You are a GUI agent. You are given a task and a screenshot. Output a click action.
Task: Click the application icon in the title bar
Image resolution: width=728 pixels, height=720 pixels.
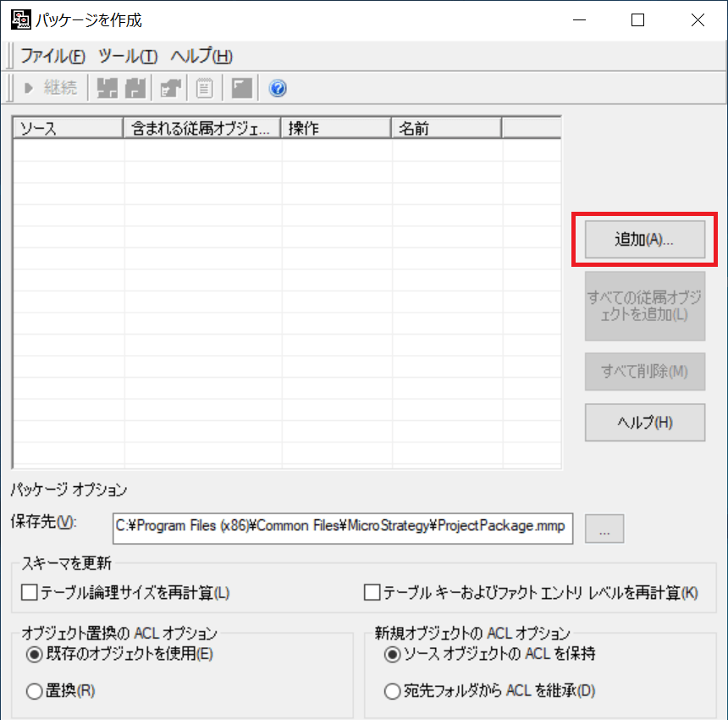(x=20, y=19)
